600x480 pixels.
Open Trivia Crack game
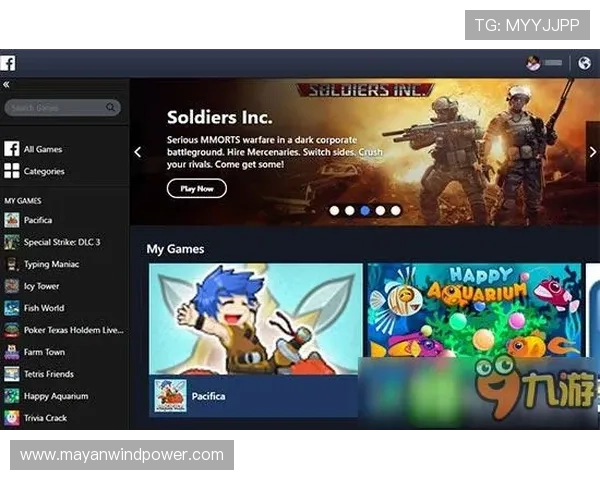(x=45, y=418)
